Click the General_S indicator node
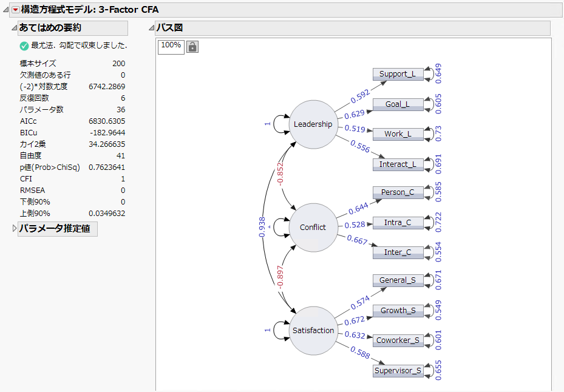564x392 pixels. (398, 280)
